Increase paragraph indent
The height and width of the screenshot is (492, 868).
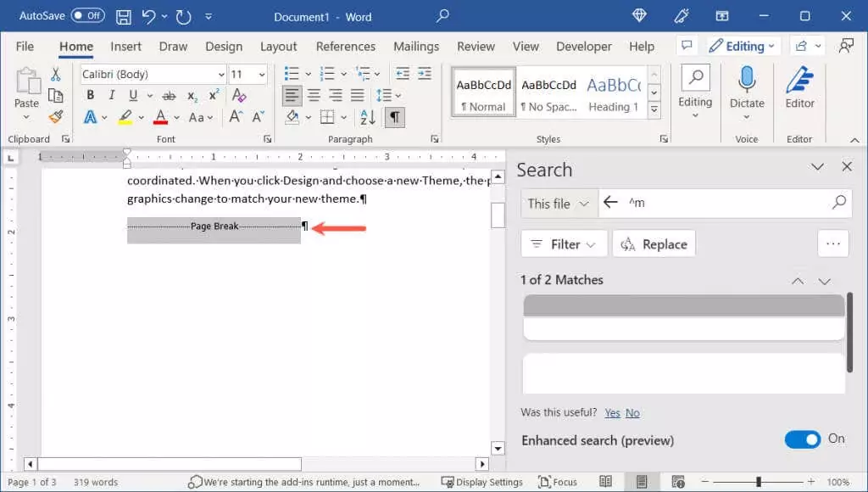(425, 74)
